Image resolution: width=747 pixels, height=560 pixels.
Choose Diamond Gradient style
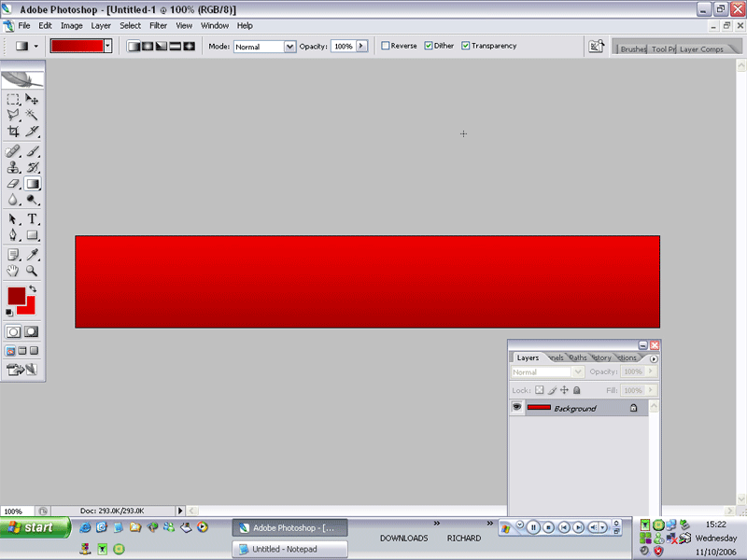pos(190,46)
